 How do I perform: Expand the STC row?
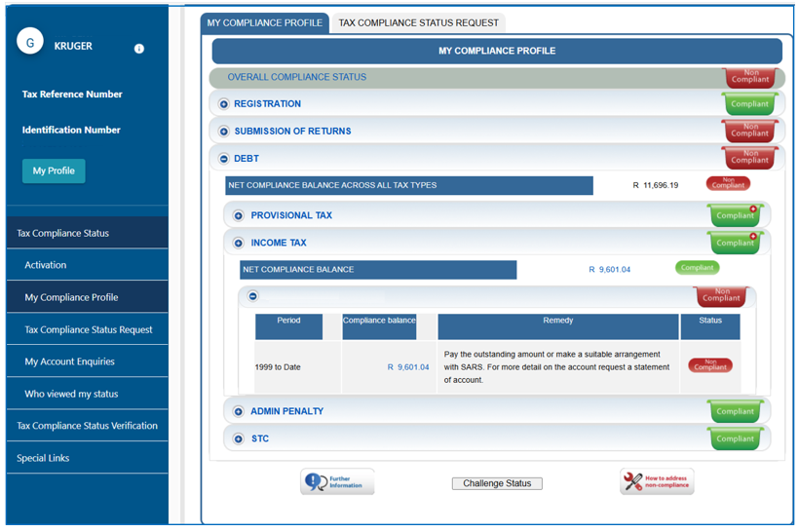tap(239, 439)
